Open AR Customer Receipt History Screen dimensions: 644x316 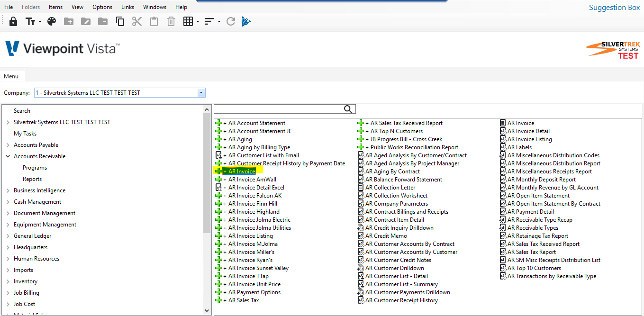pyautogui.click(x=401, y=300)
